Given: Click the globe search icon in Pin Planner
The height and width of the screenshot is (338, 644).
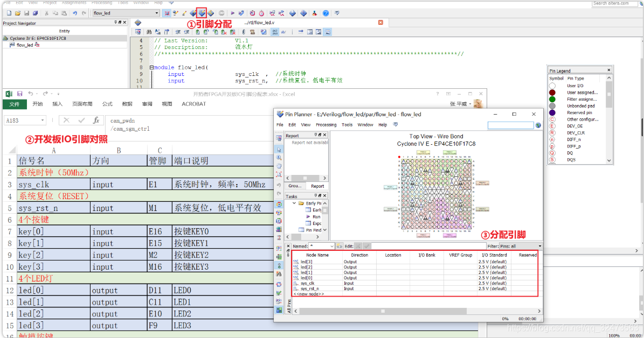Looking at the screenshot, I should pyautogui.click(x=538, y=125).
